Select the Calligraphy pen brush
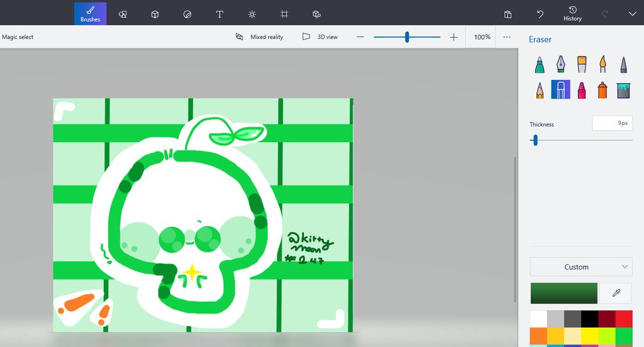Viewport: 644px width, 347px height. [560, 65]
